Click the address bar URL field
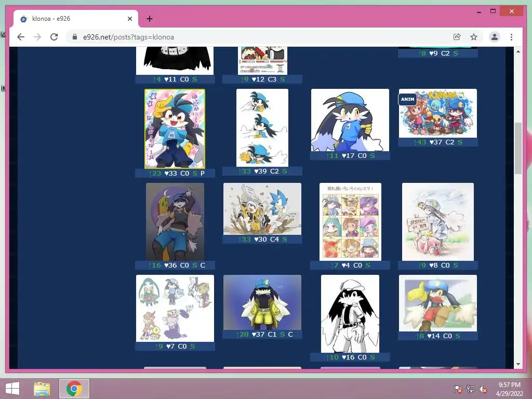This screenshot has height=399, width=532. point(258,37)
